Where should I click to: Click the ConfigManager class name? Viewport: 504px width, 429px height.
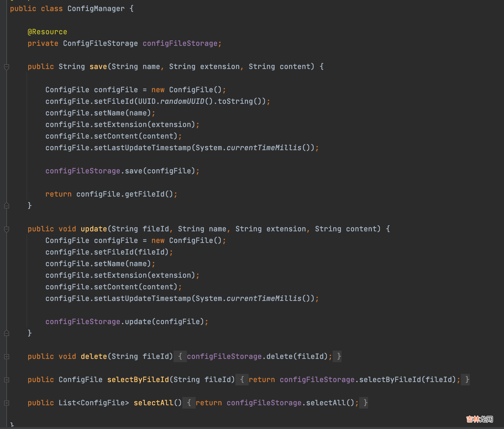(x=96, y=9)
